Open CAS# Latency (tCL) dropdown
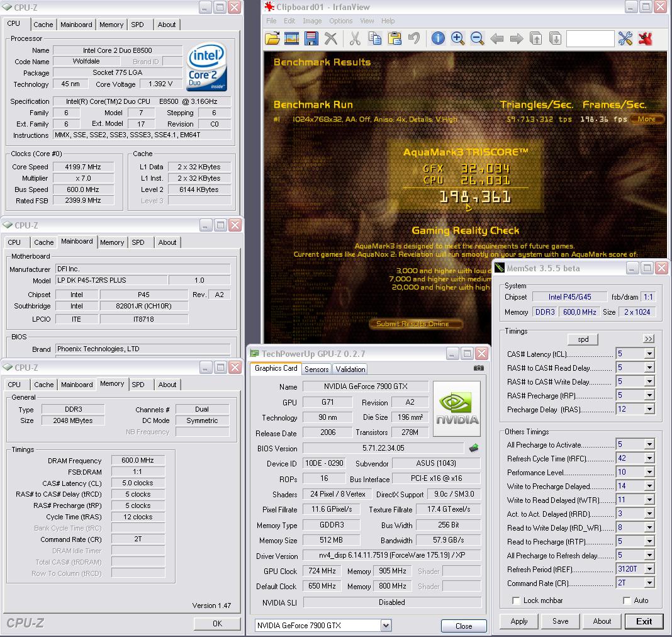The width and height of the screenshot is (672, 637). click(x=650, y=354)
